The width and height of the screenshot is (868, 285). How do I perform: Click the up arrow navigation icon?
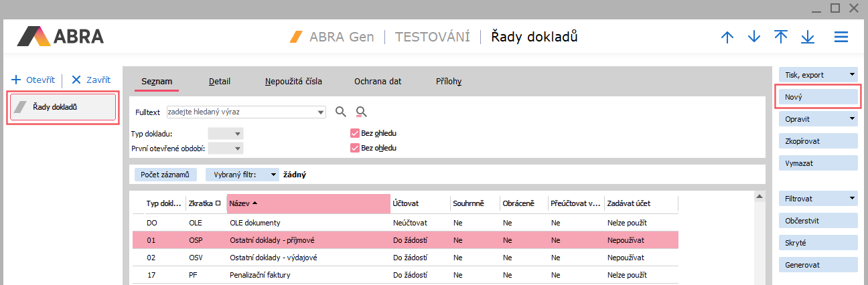[x=727, y=37]
